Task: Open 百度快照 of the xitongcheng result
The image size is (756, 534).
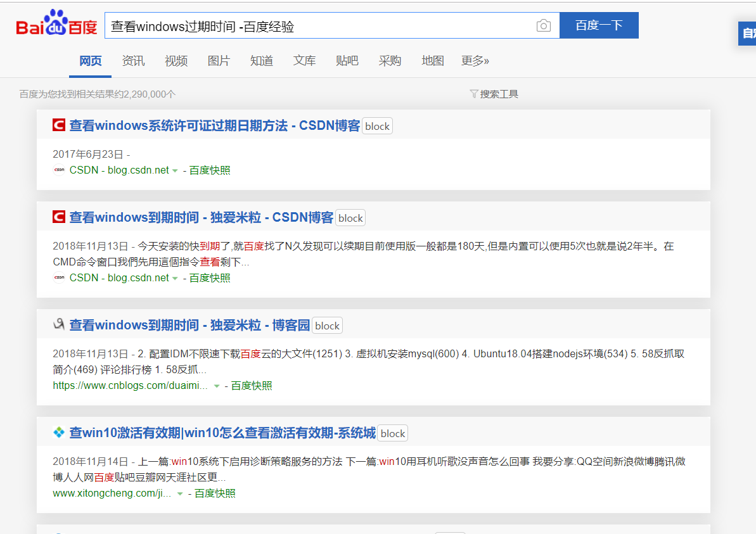Action: coord(215,493)
